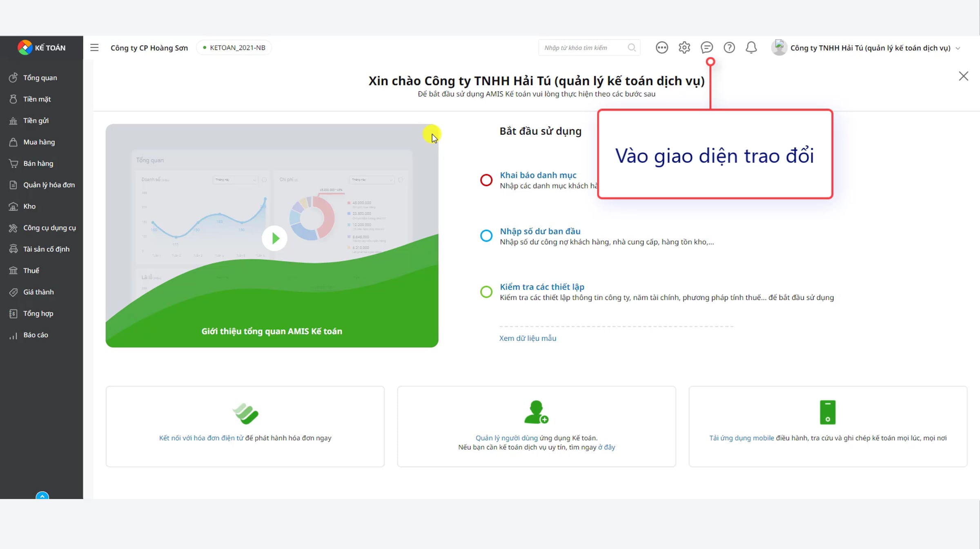Go to Bán hàng menu item
Screen dimensions: 980x549
tap(38, 163)
